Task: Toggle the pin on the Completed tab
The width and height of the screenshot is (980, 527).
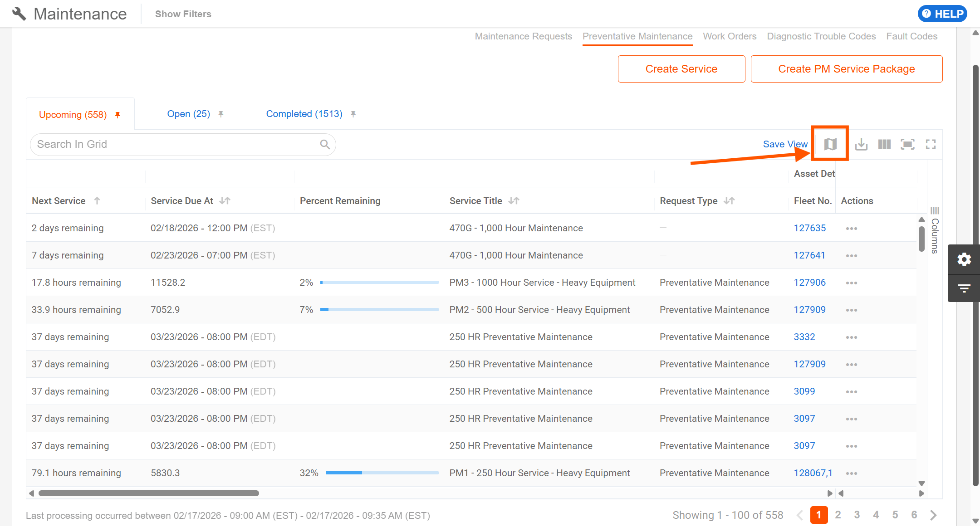Action: tap(353, 114)
